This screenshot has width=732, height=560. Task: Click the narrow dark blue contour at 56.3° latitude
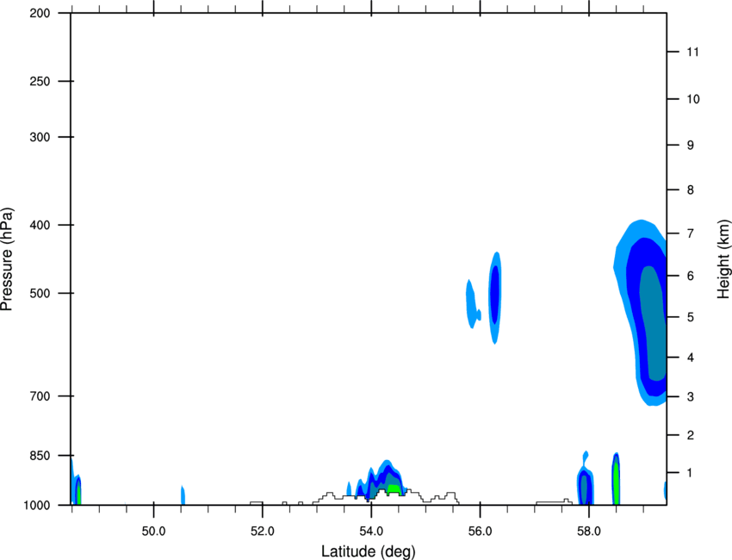coord(494,295)
